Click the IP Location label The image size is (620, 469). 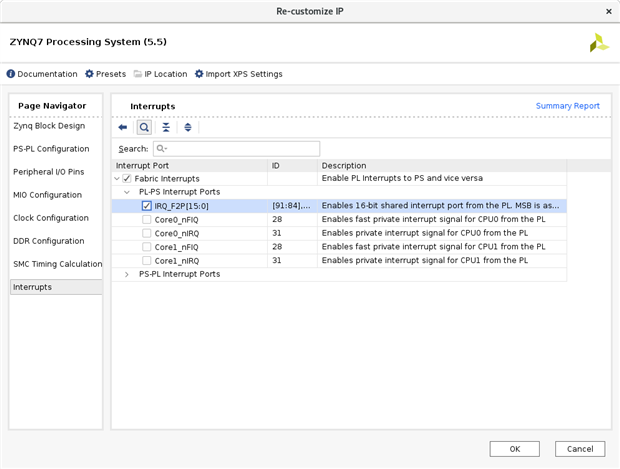point(166,74)
